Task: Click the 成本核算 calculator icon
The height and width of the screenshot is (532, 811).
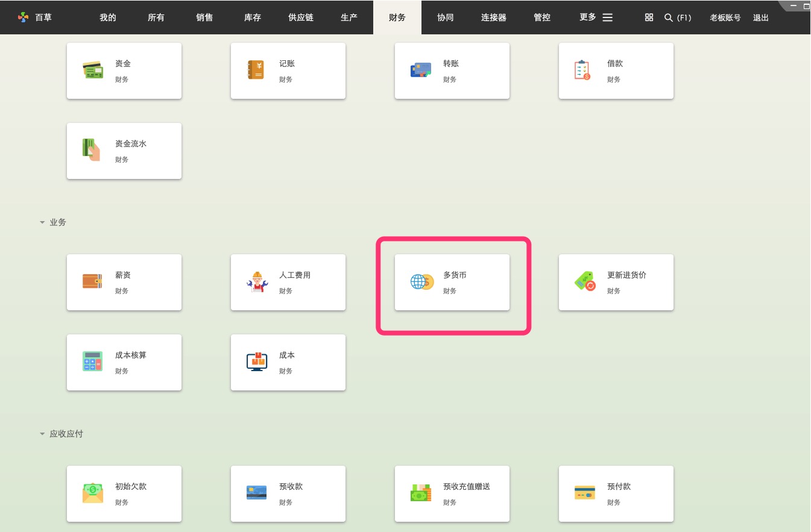Action: 93,361
